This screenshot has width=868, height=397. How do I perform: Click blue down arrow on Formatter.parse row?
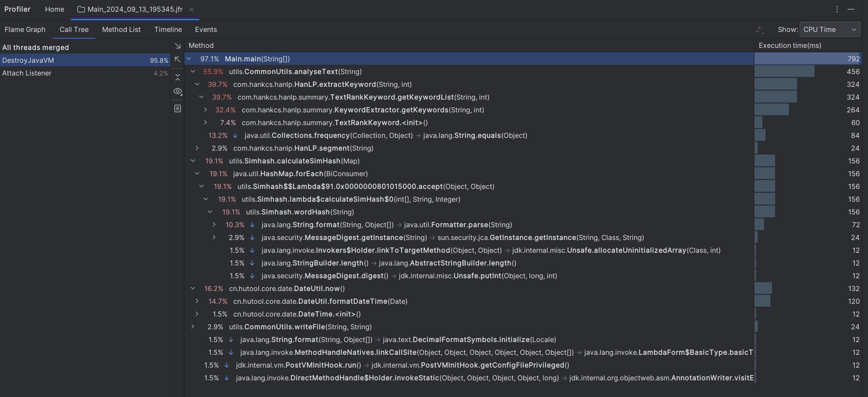252,225
